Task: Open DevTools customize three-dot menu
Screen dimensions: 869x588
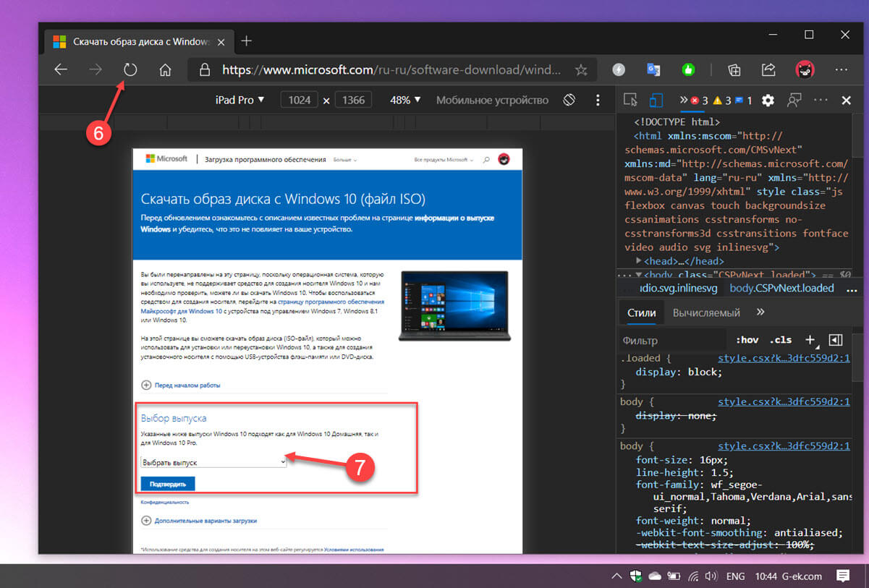Action: (x=821, y=100)
